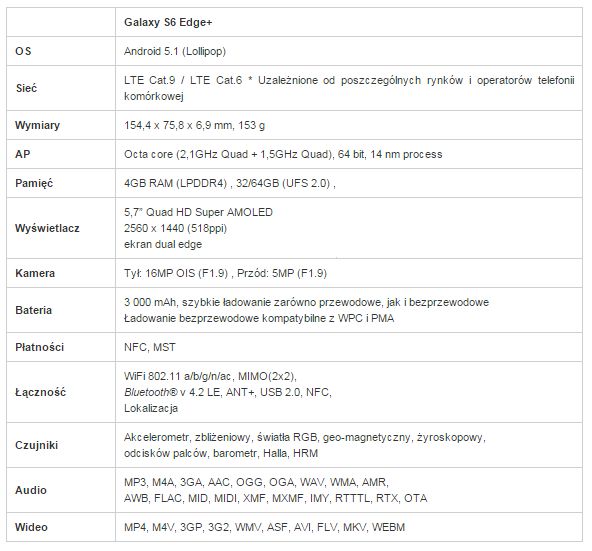Select the Płatności row label
Viewport: 592px width, 551px height.
(x=39, y=347)
